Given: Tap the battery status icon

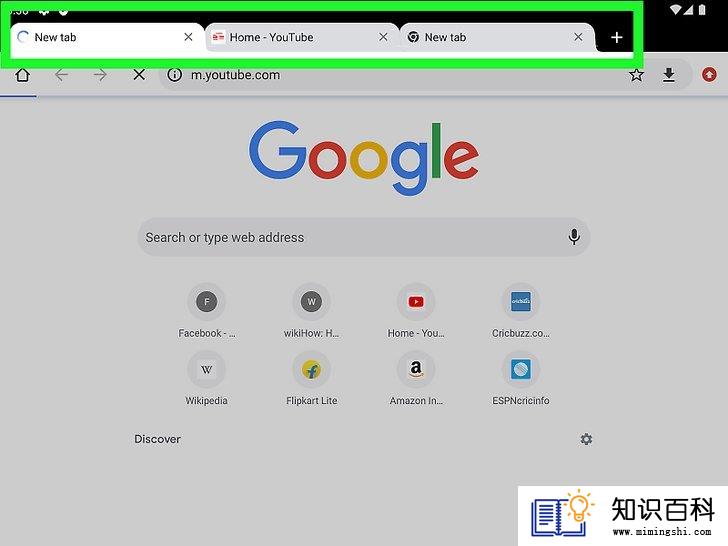Looking at the screenshot, I should pyautogui.click(x=702, y=9).
